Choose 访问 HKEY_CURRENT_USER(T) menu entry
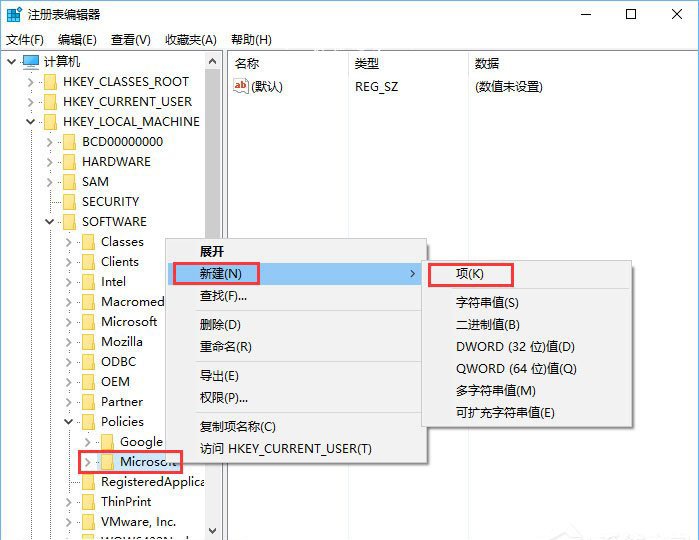Image resolution: width=699 pixels, height=540 pixels. [x=296, y=449]
